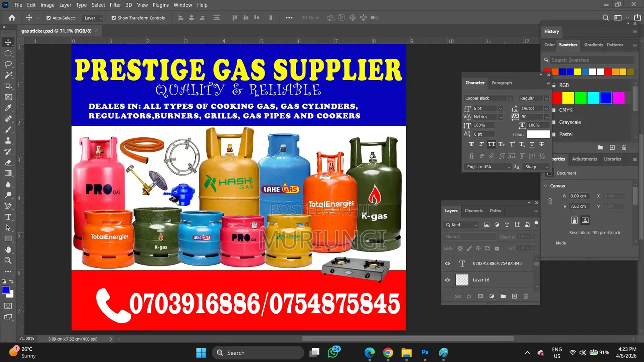Open the Image menu
The height and width of the screenshot is (362, 644).
click(47, 5)
